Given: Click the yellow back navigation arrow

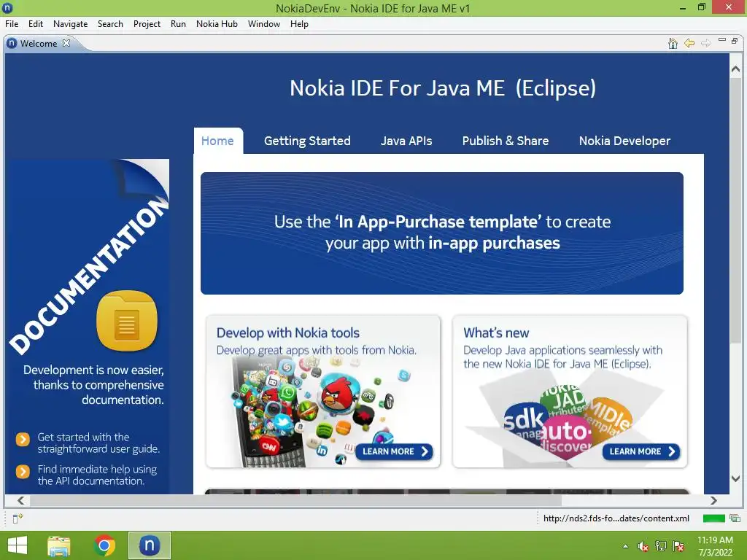Looking at the screenshot, I should (689, 43).
